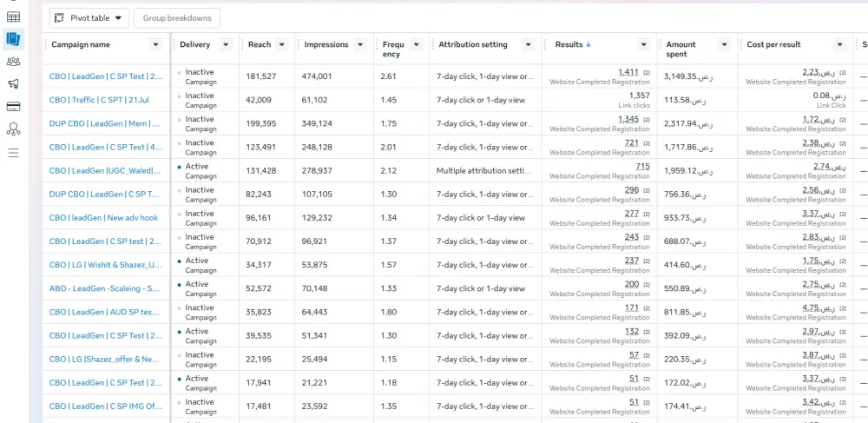Click the megaphone advertising settings icon
This screenshot has width=868, height=423.
[13, 84]
